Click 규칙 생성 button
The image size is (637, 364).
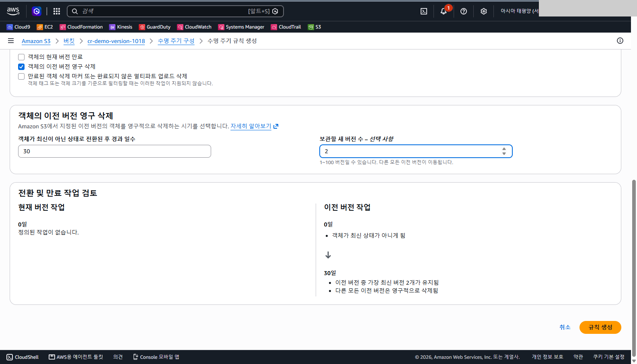click(x=600, y=327)
